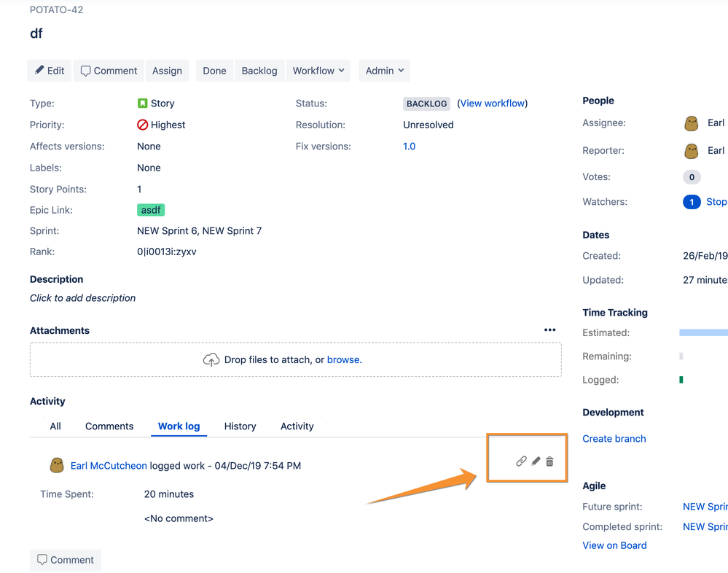Click the issue title df
The image size is (728, 573).
coord(36,34)
